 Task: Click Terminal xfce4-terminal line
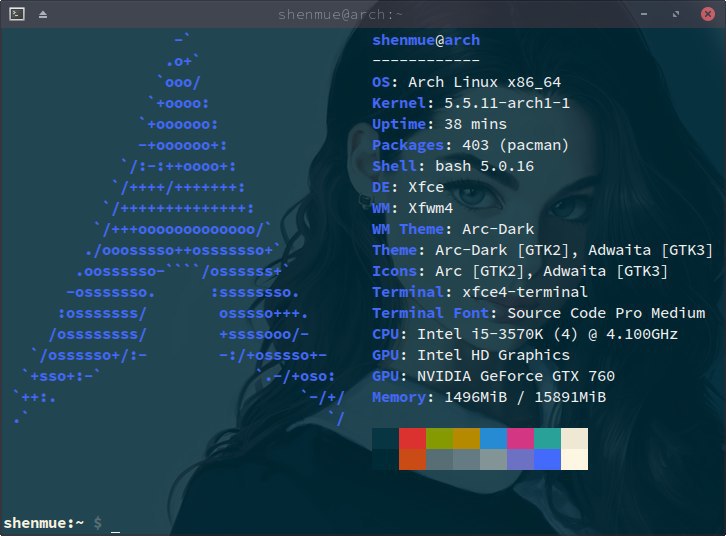(480, 292)
